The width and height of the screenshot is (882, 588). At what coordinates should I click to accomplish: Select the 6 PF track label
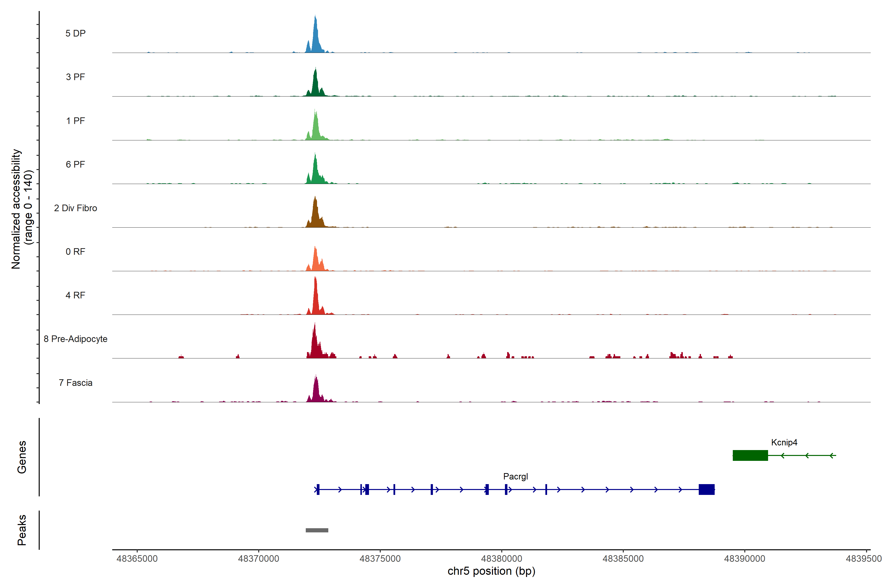coord(75,164)
